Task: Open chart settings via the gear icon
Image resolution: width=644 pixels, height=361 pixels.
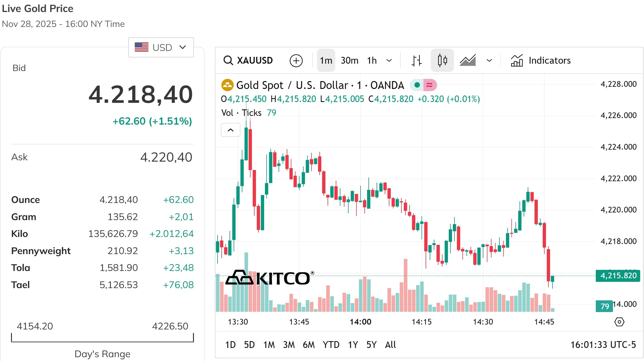Action: coord(619,322)
